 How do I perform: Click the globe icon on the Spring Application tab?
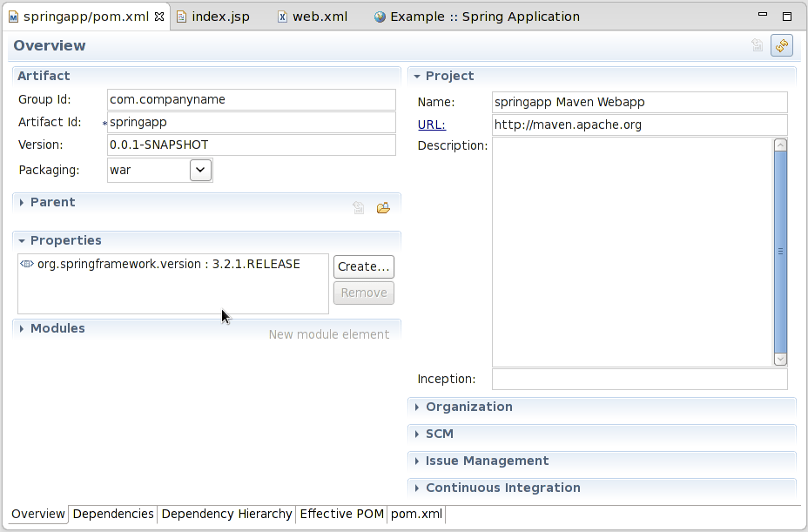coord(378,16)
